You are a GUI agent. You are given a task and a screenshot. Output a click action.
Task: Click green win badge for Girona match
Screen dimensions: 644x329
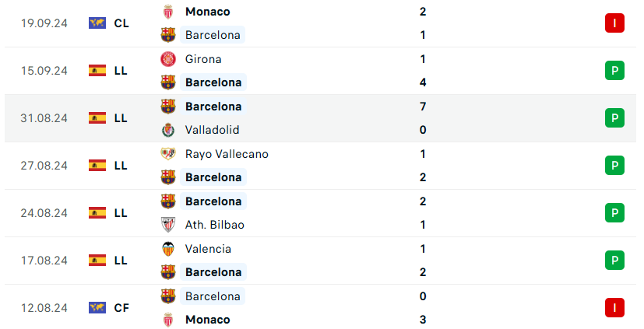click(614, 71)
